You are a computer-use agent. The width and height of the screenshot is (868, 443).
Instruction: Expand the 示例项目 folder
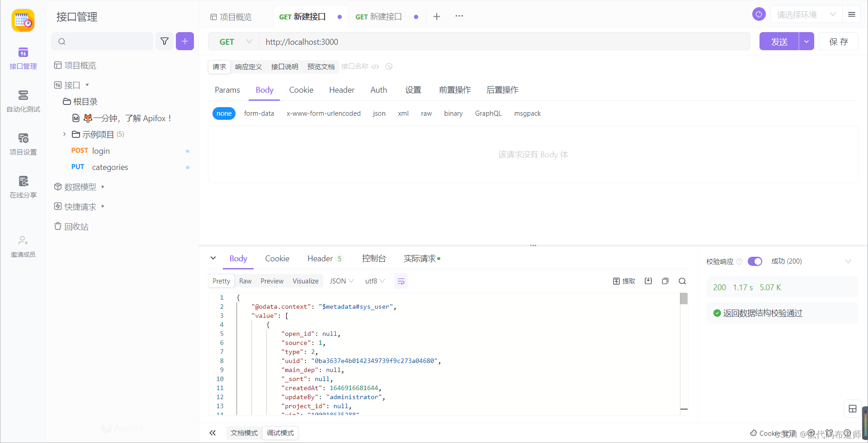[64, 134]
